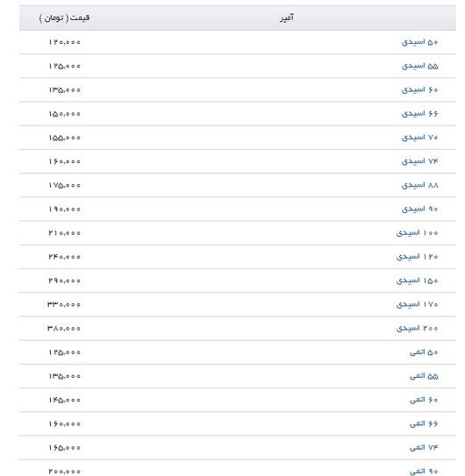Image resolution: width=465 pixels, height=476 pixels.
Task: Open the ۱۰۰ اسیدی entry
Action: 417,233
